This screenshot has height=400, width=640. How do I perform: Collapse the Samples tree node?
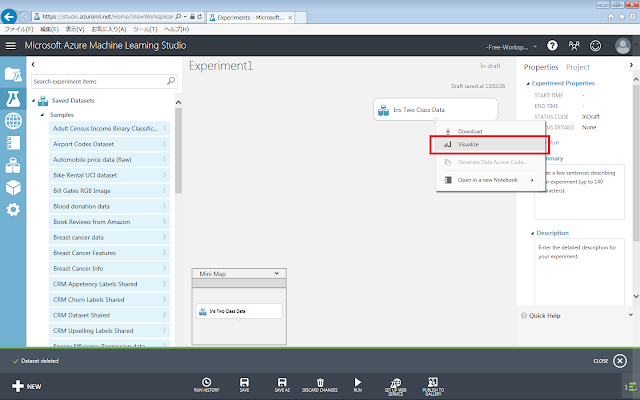(x=42, y=115)
